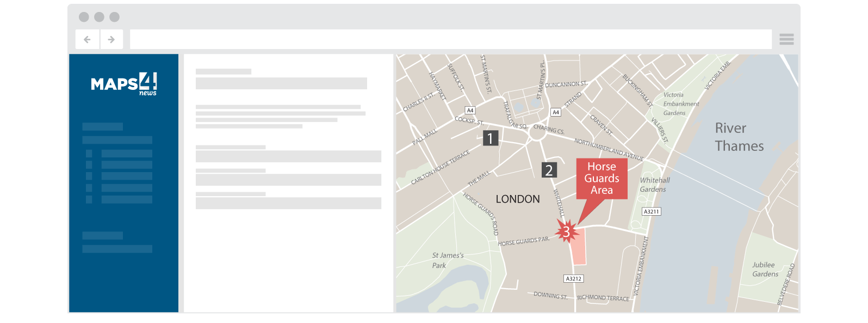The height and width of the screenshot is (323, 868).
Task: Click the Buckingham St. label
Action: pos(638,90)
